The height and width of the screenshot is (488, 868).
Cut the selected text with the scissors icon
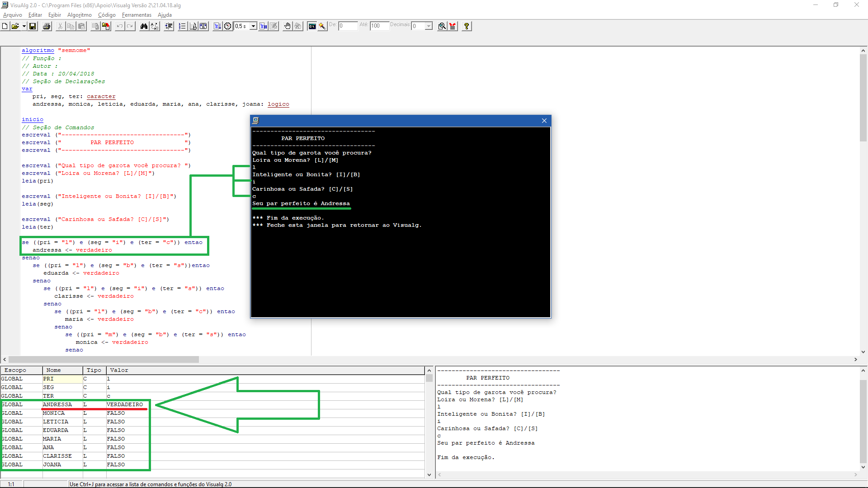60,26
